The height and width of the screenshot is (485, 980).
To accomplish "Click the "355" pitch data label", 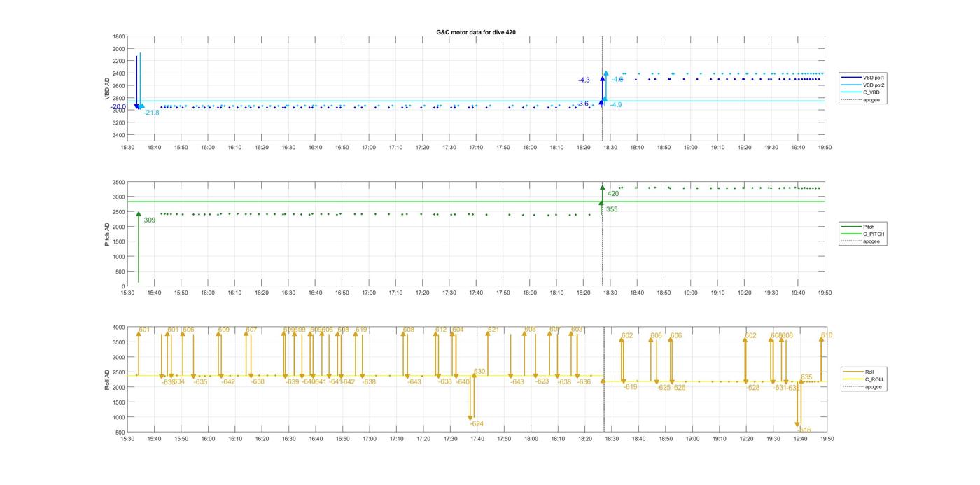I will click(x=612, y=209).
